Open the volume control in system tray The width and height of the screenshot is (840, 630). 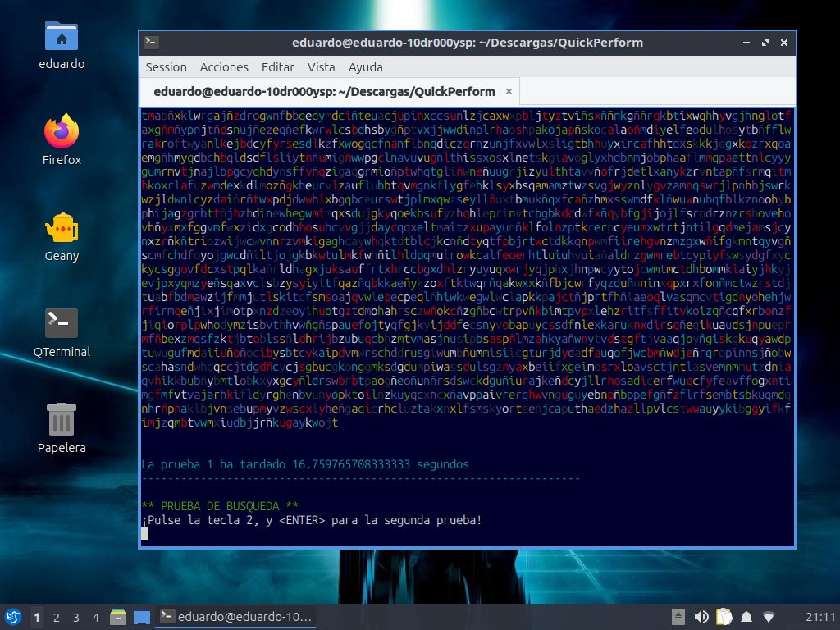(x=701, y=617)
